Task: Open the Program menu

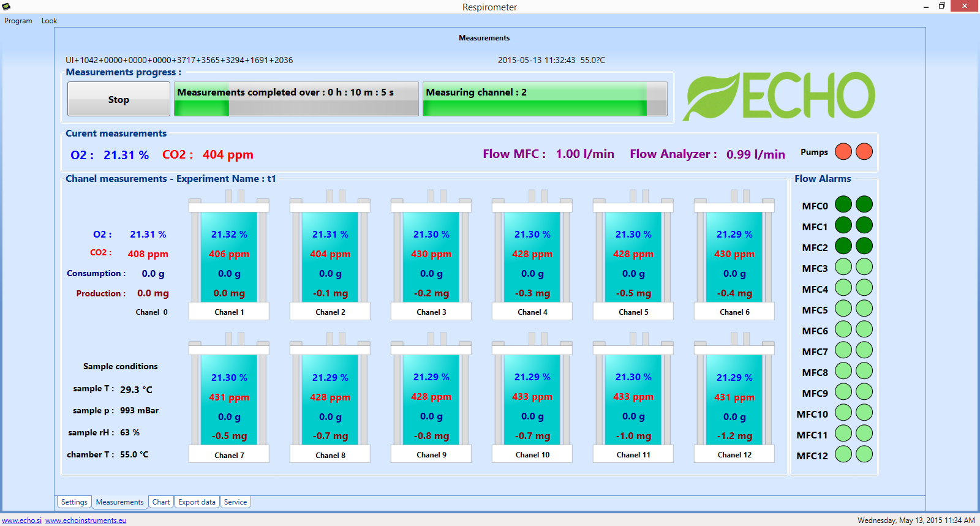Action: point(18,21)
